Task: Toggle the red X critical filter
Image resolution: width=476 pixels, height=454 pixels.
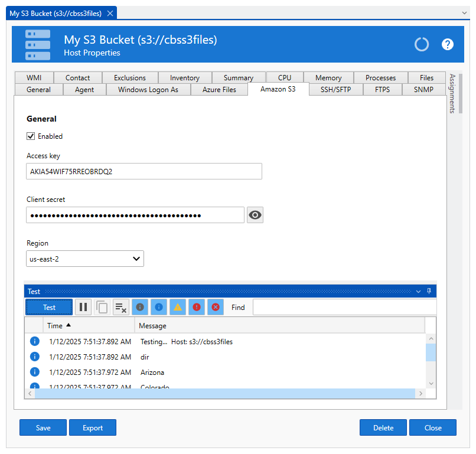Action: (216, 307)
